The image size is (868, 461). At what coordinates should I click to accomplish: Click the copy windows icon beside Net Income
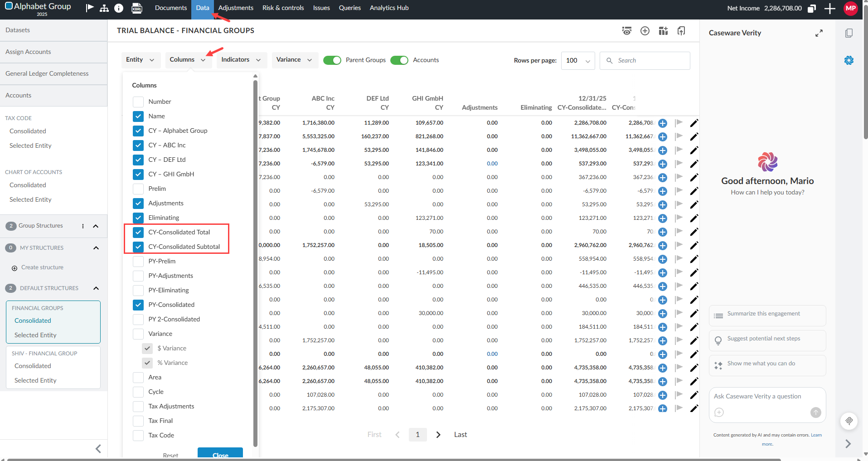(x=812, y=8)
